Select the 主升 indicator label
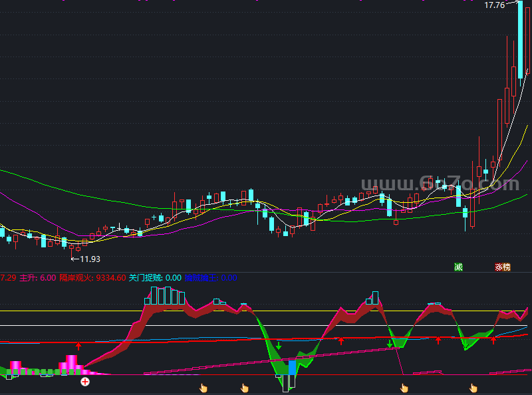This screenshot has width=532, height=395. [29, 277]
